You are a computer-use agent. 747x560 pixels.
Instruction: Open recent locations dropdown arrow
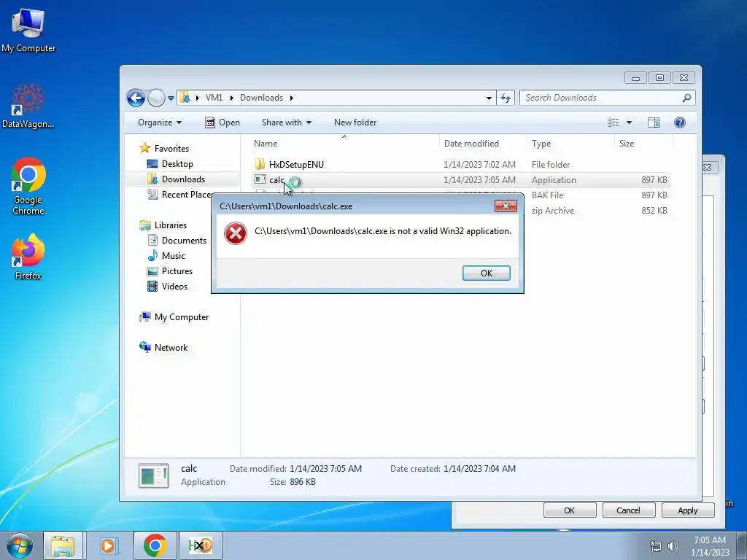171,98
